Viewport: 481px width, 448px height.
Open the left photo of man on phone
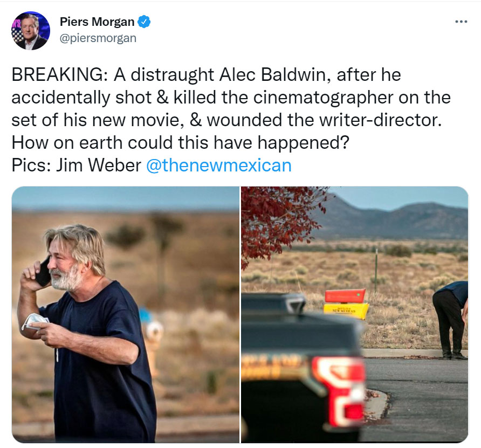coord(126,315)
